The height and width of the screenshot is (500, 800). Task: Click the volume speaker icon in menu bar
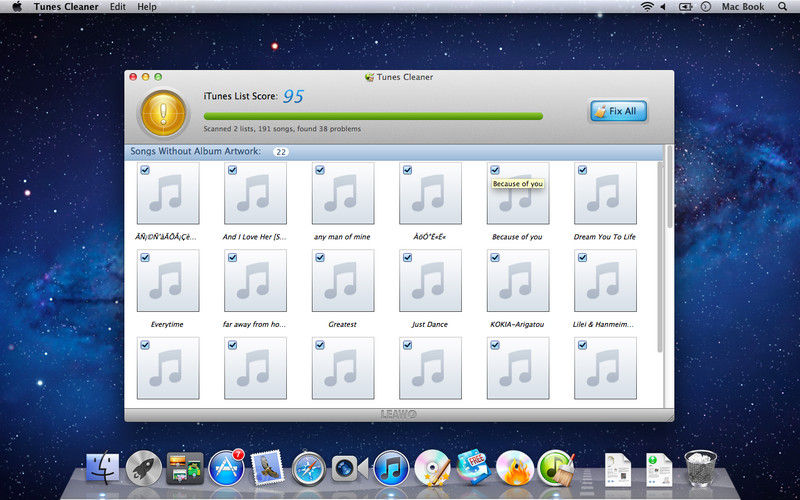coord(663,7)
